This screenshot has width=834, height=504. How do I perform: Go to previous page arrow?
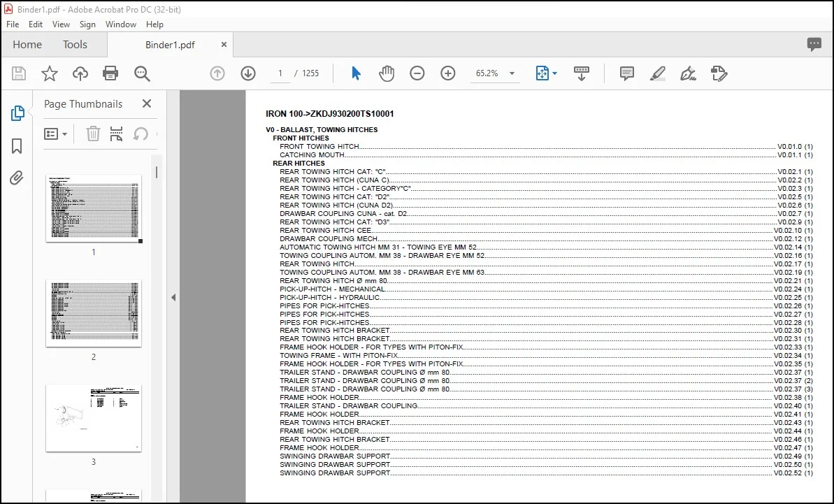tap(217, 73)
